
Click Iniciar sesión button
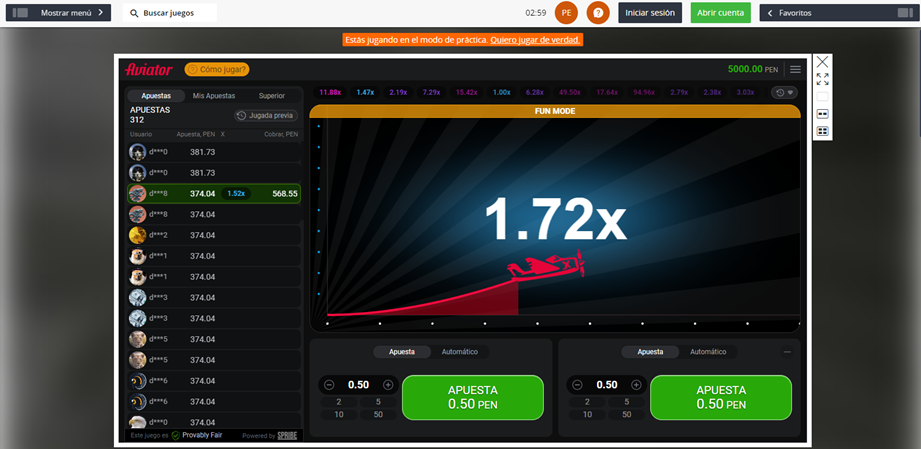tap(650, 12)
